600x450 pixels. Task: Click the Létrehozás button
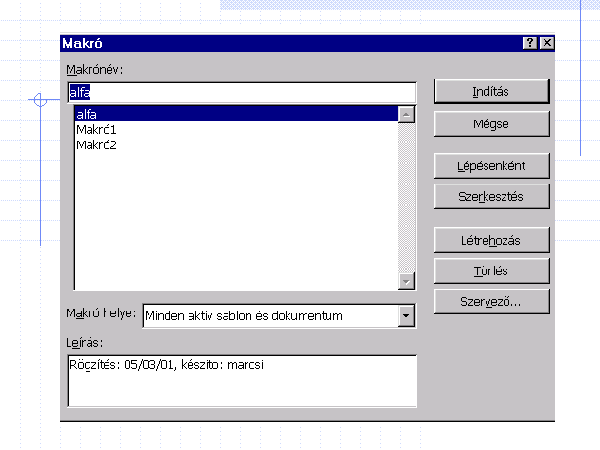pyautogui.click(x=491, y=240)
